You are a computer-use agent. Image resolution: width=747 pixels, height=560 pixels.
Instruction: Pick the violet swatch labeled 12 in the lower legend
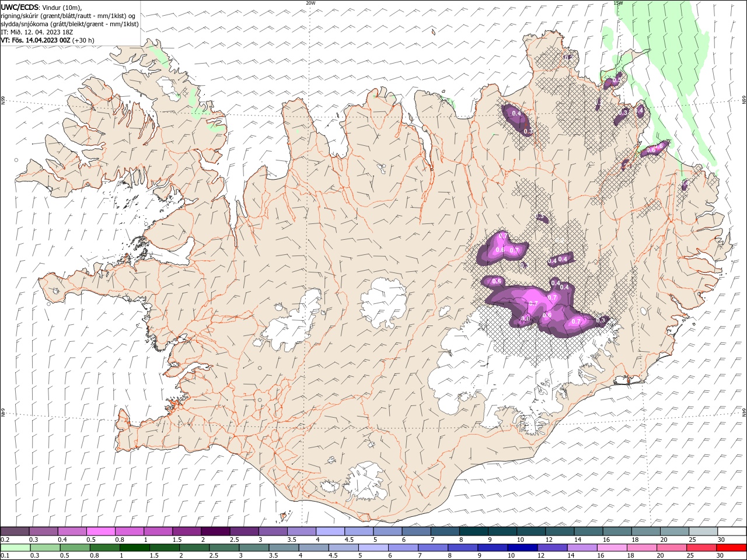(552, 548)
